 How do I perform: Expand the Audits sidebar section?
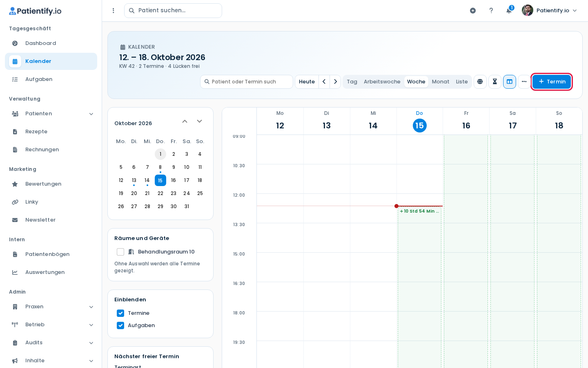tap(51, 343)
